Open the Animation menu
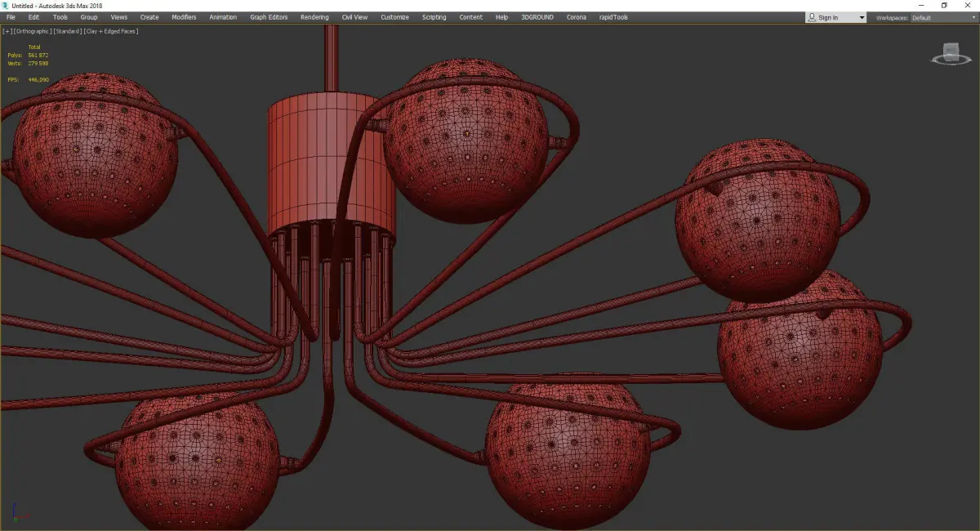 click(x=223, y=17)
